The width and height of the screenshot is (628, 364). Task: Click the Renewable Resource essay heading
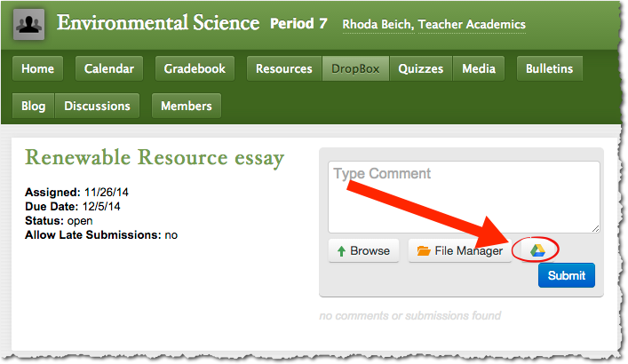coord(155,159)
